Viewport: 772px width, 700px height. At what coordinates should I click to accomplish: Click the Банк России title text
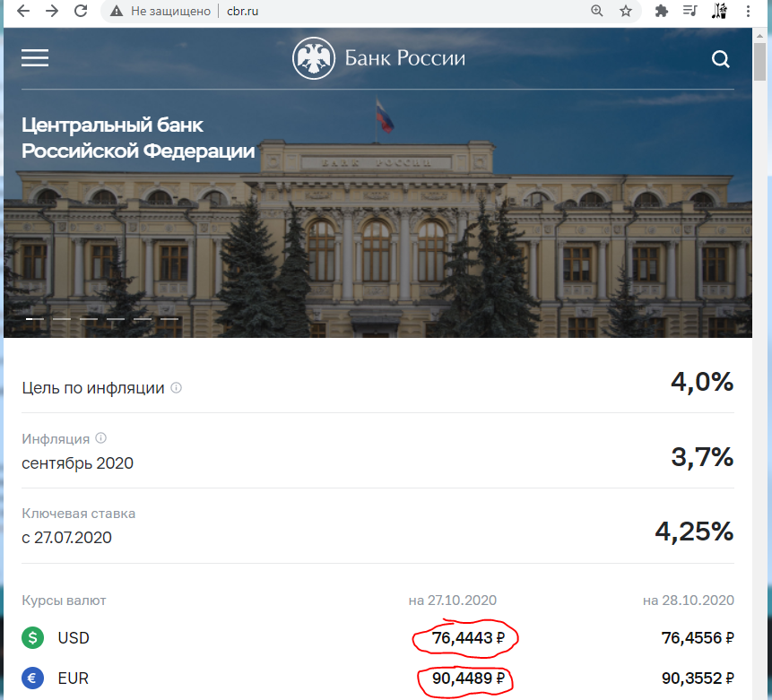(404, 58)
